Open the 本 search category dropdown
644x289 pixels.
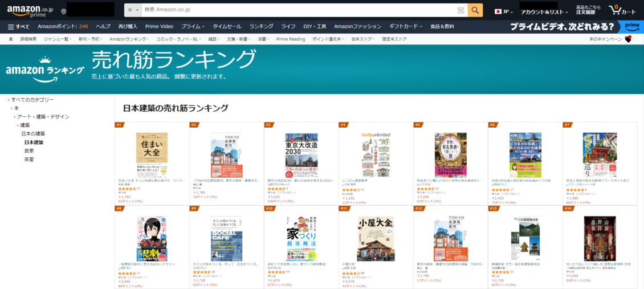[133, 11]
